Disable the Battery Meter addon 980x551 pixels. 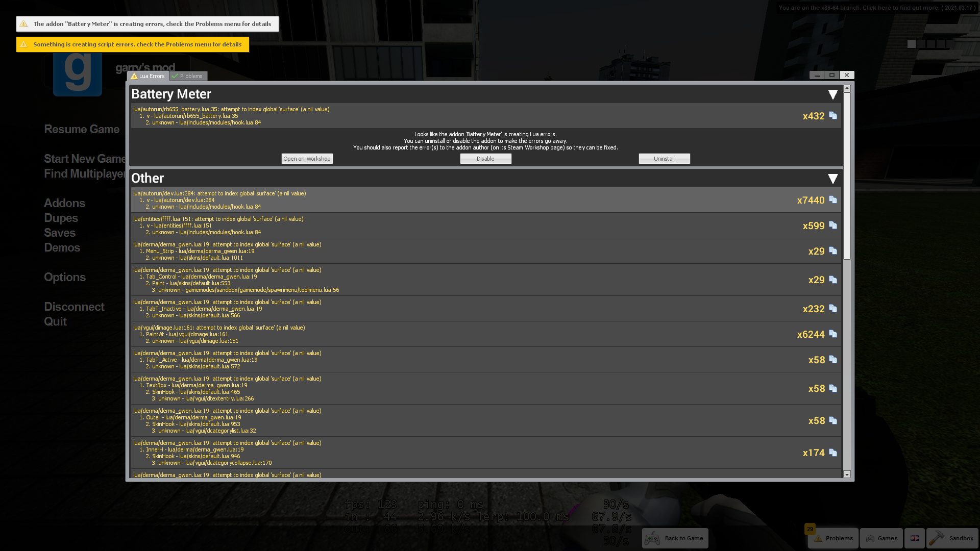point(485,158)
